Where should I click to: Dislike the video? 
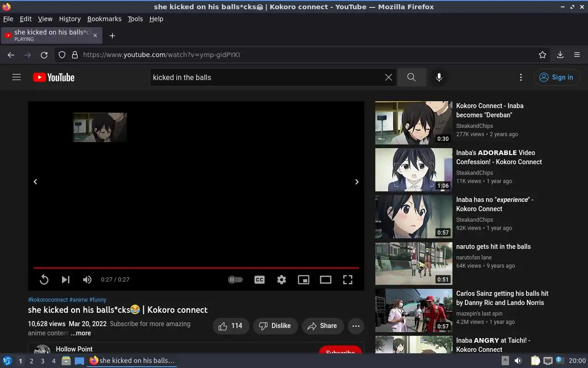point(275,326)
